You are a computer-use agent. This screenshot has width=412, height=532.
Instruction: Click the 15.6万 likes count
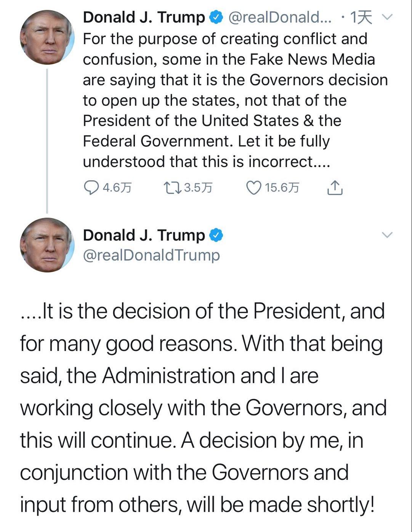[282, 188]
